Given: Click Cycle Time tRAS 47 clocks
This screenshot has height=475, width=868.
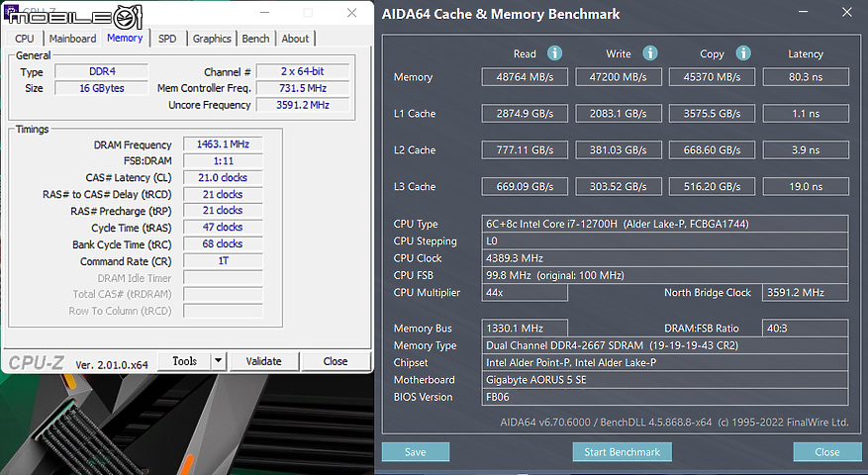Looking at the screenshot, I should point(223,227).
